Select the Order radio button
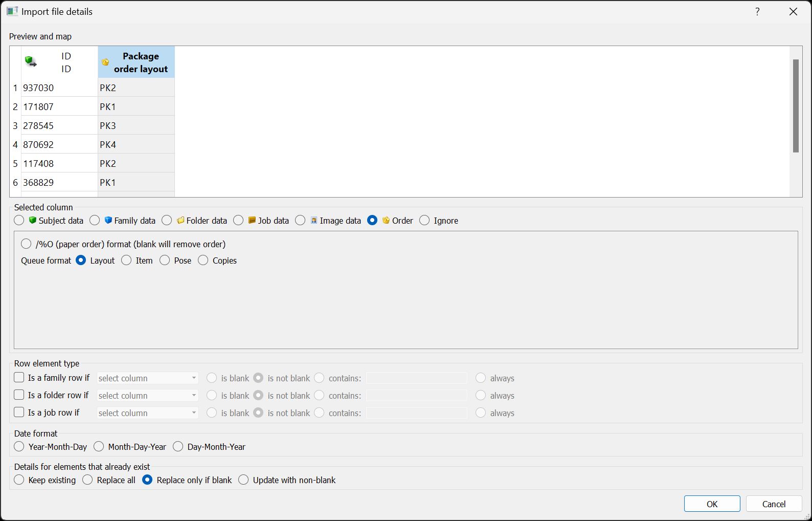The image size is (812, 521). pyautogui.click(x=372, y=220)
